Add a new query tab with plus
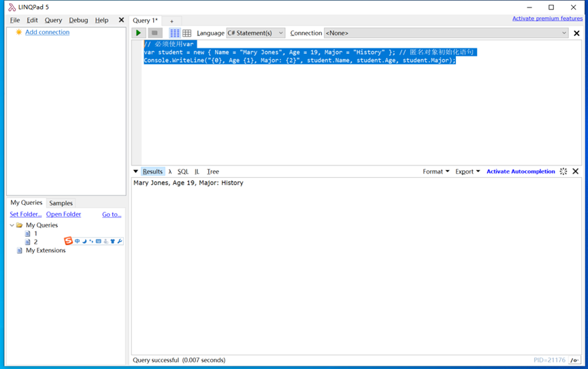Screen dimensions: 588x369 (171, 21)
